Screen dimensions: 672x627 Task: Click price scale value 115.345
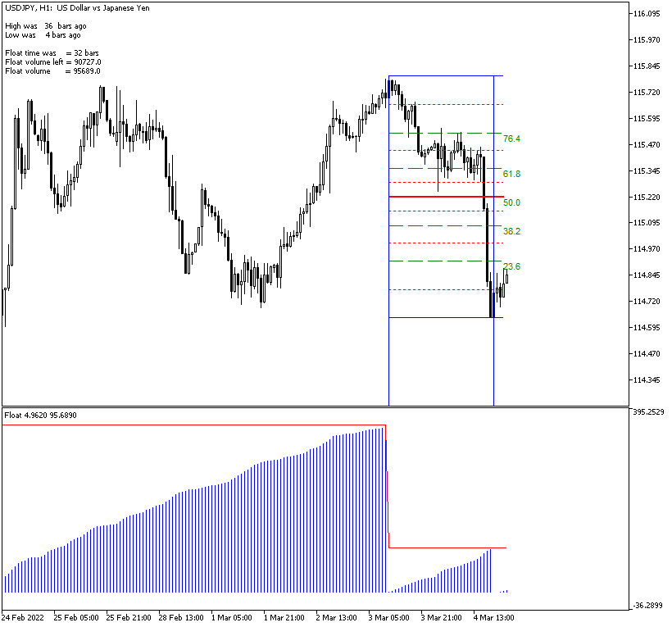coord(647,171)
